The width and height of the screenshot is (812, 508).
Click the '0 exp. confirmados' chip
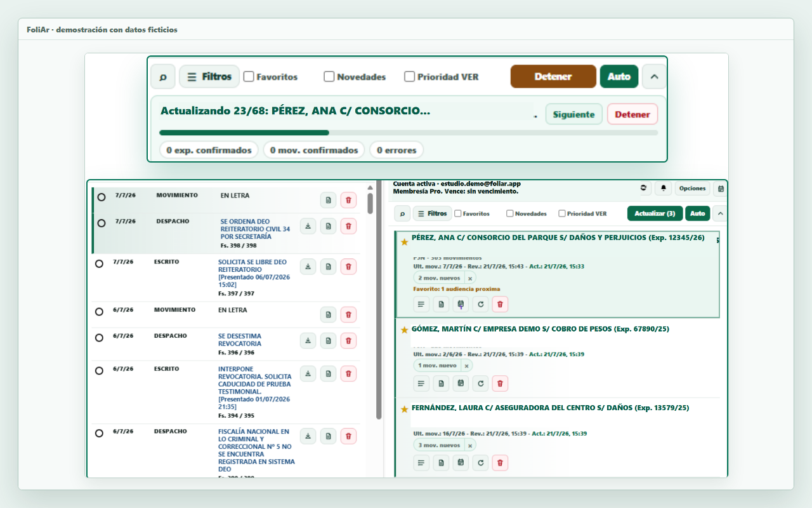point(209,150)
